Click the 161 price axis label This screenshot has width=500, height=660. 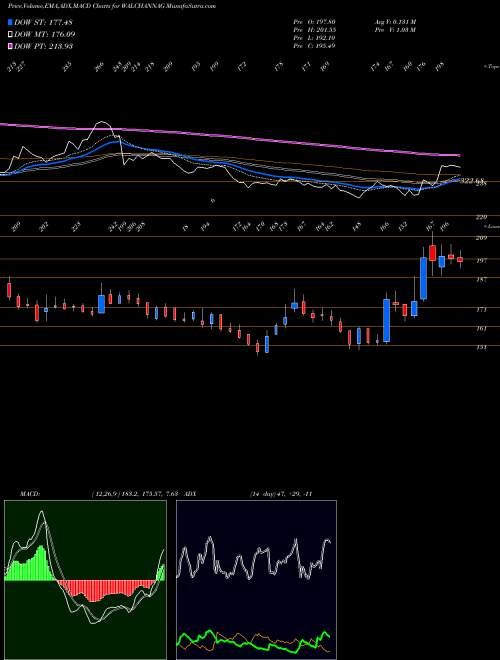[x=481, y=328]
